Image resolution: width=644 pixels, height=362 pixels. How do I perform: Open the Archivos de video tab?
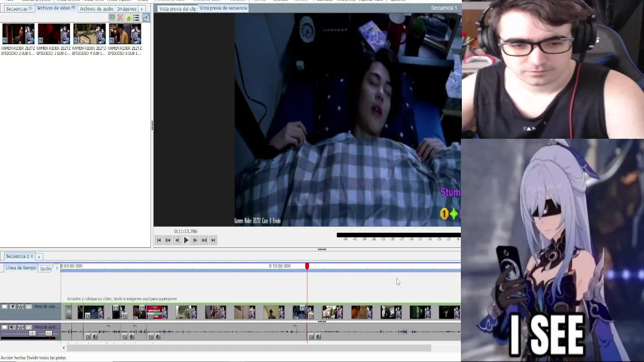[x=56, y=8]
